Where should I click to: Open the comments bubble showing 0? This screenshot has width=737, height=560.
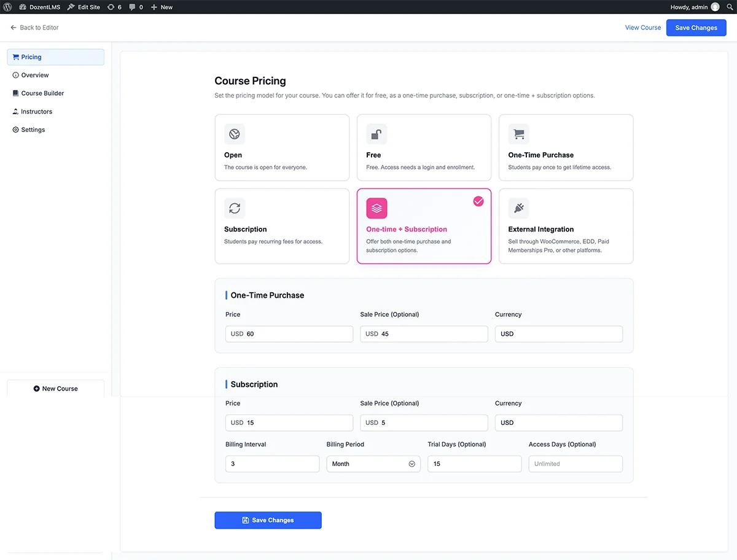click(x=136, y=7)
